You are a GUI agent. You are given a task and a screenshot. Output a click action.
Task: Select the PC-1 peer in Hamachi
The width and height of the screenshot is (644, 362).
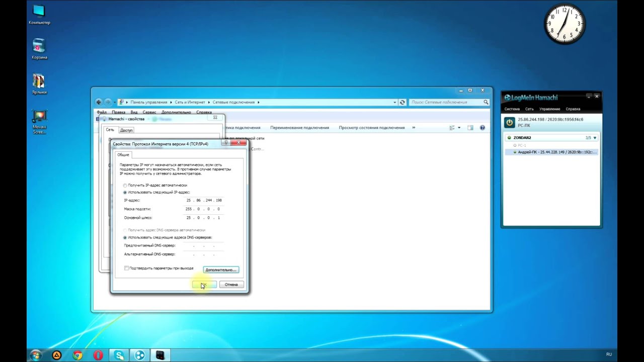[551, 145]
